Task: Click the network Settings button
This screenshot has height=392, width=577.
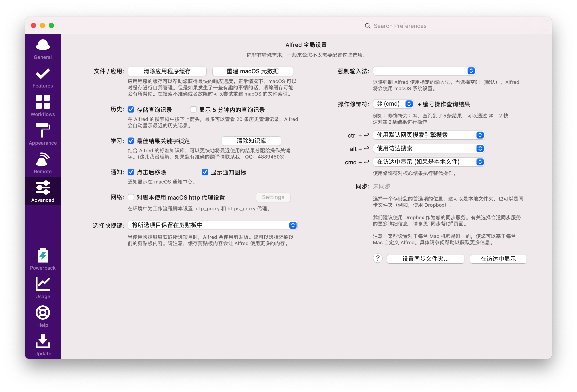Action: click(273, 197)
